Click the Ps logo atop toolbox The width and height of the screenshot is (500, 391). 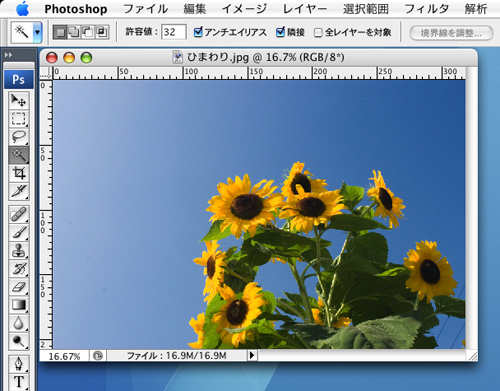(x=19, y=79)
